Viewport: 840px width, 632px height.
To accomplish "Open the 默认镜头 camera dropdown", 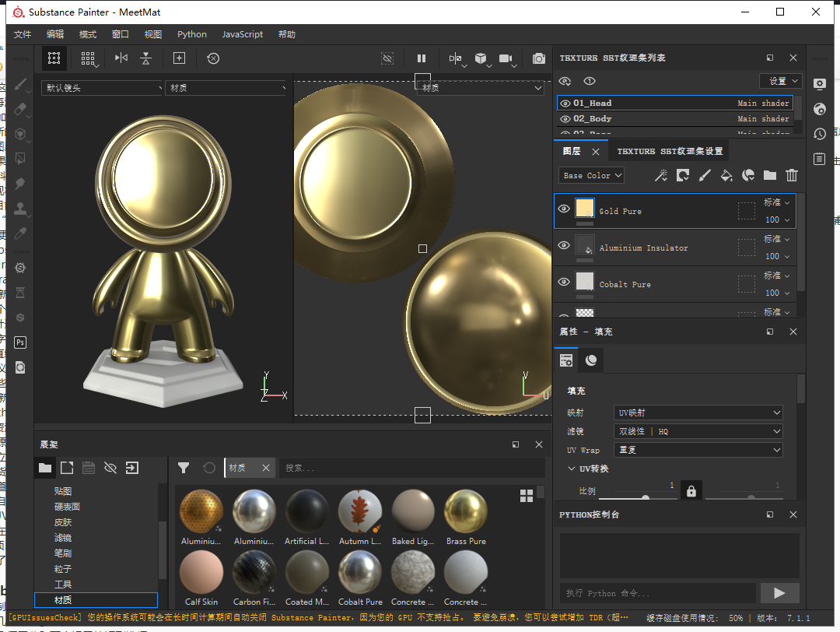I will [102, 88].
